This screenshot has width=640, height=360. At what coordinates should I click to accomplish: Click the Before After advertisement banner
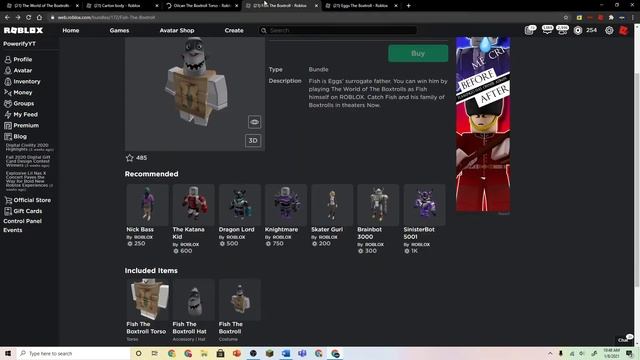point(483,124)
